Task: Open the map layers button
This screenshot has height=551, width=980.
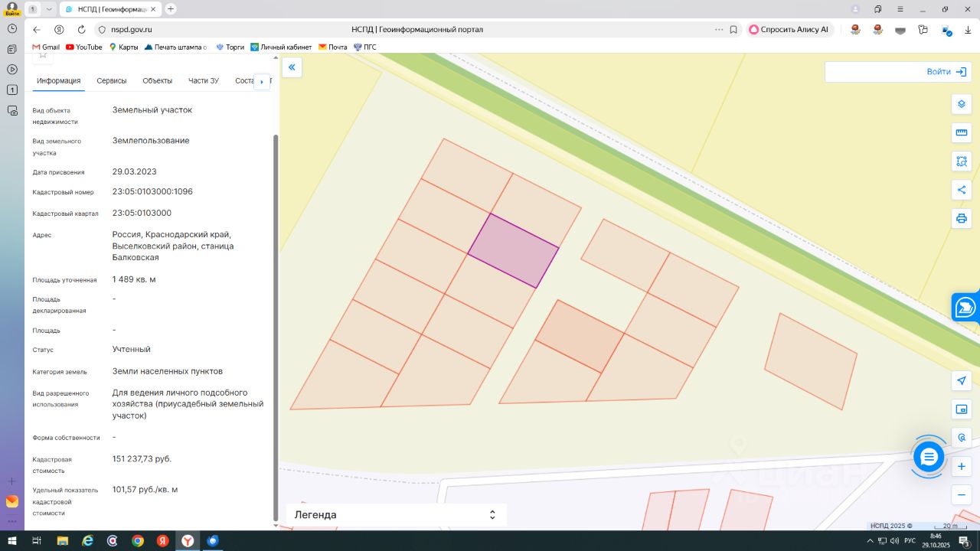Action: click(962, 104)
